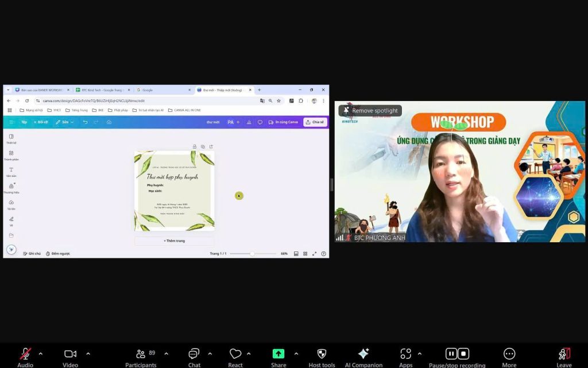Screen dimensions: 588x368
Task: Click the Canva URL address bar
Action: [144, 100]
